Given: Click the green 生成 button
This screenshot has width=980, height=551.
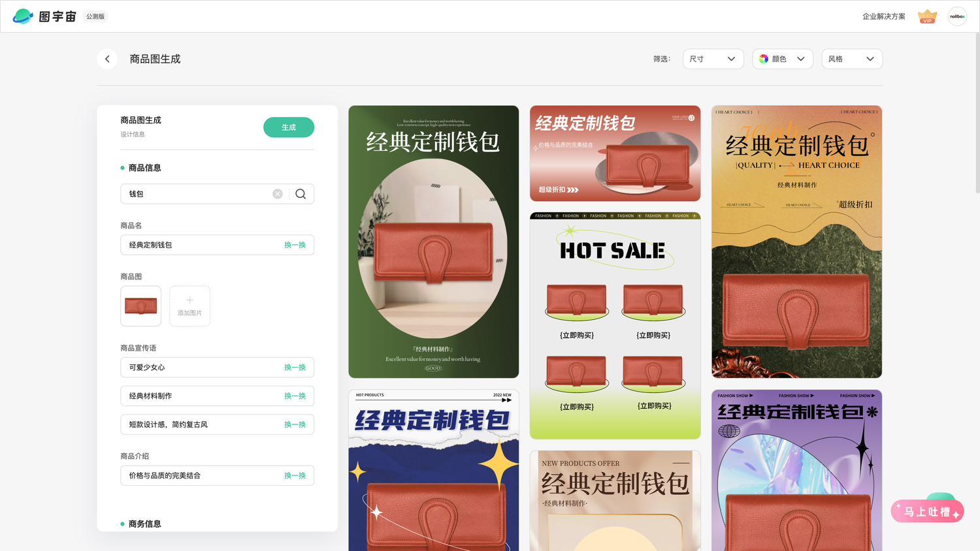Looking at the screenshot, I should pos(289,127).
